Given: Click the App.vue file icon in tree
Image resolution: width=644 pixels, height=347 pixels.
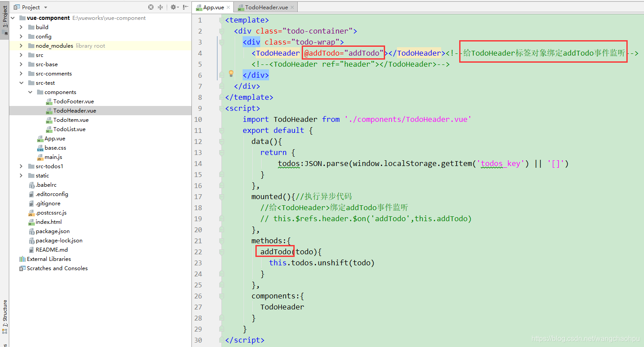Looking at the screenshot, I should (40, 139).
